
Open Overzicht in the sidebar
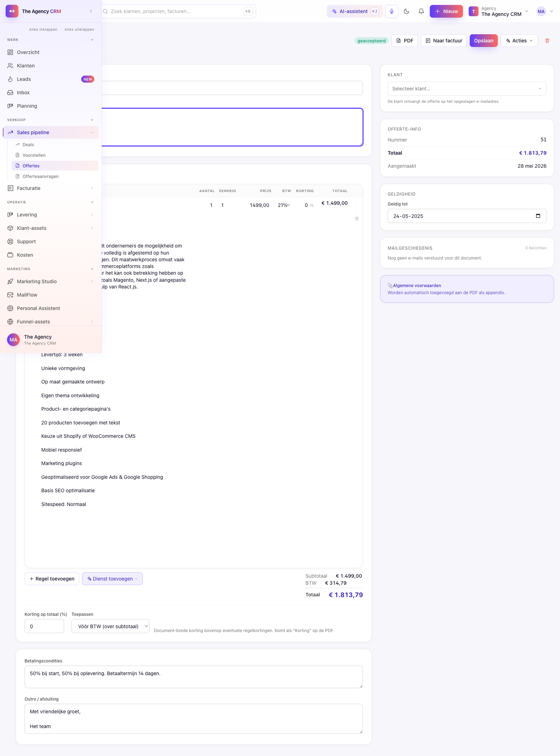tap(51, 52)
